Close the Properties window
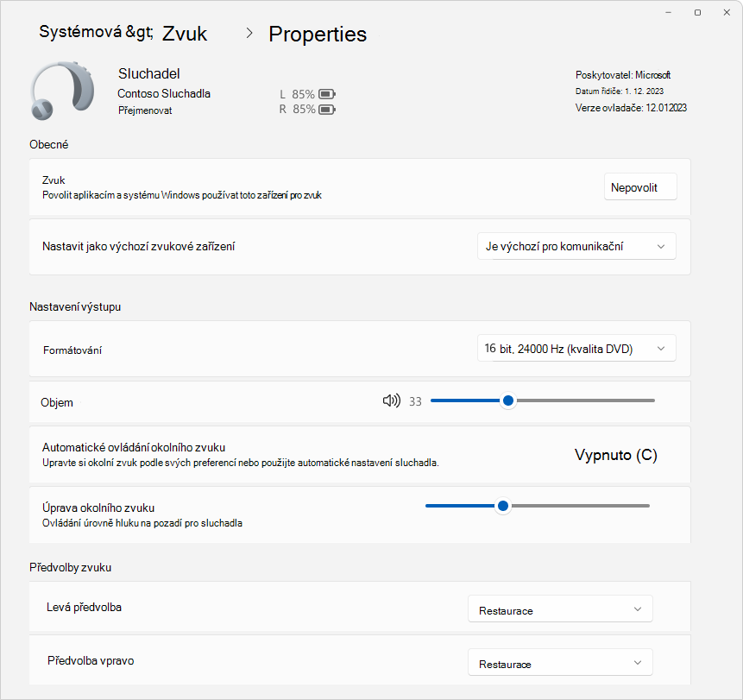 727,12
